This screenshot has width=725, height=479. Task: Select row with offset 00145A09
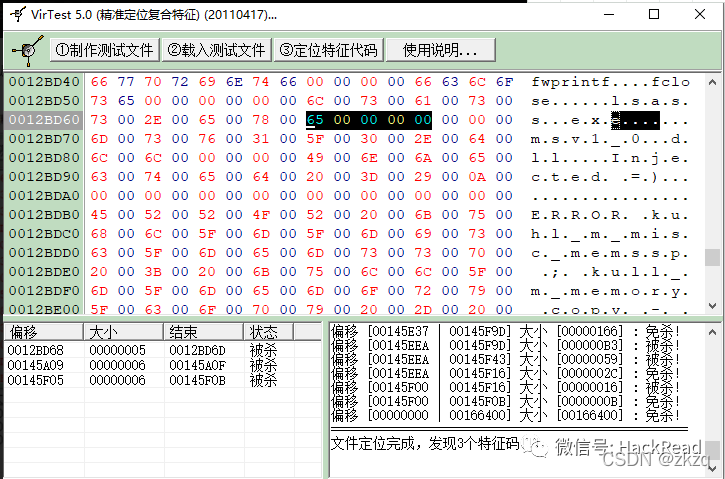(x=163, y=365)
